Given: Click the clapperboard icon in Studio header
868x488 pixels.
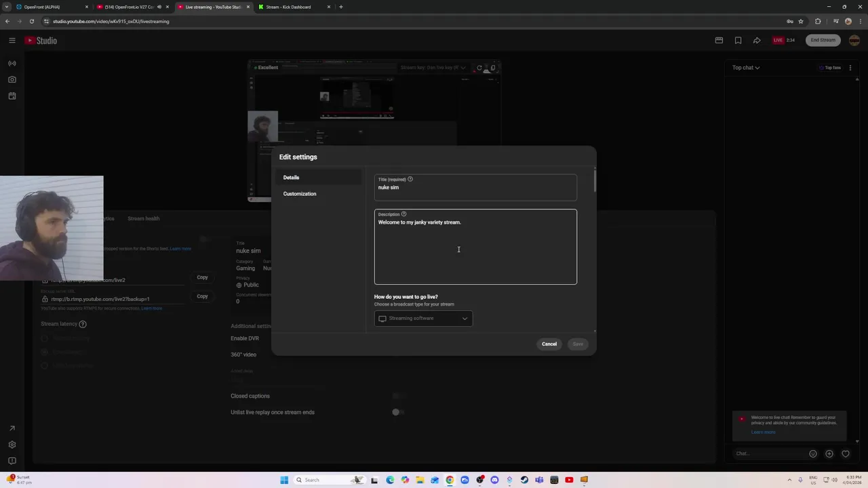Looking at the screenshot, I should pyautogui.click(x=719, y=40).
